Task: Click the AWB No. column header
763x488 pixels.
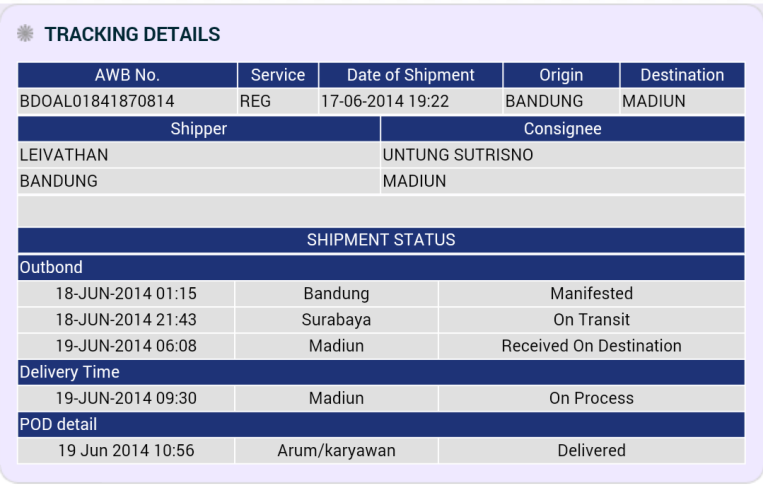Action: point(127,75)
